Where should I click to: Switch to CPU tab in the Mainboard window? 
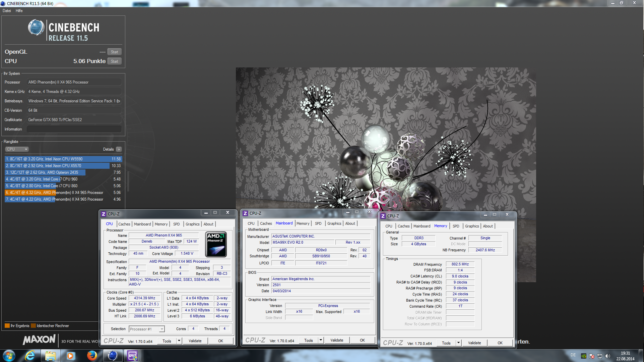(x=251, y=223)
